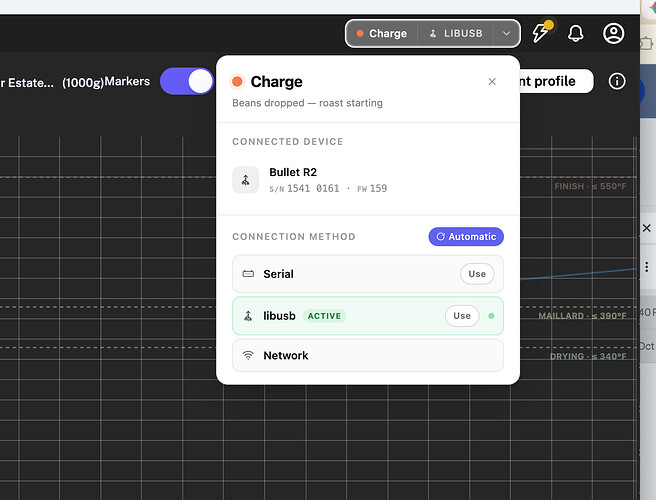Click the Network wifi icon
The image size is (656, 500).
pyautogui.click(x=248, y=356)
